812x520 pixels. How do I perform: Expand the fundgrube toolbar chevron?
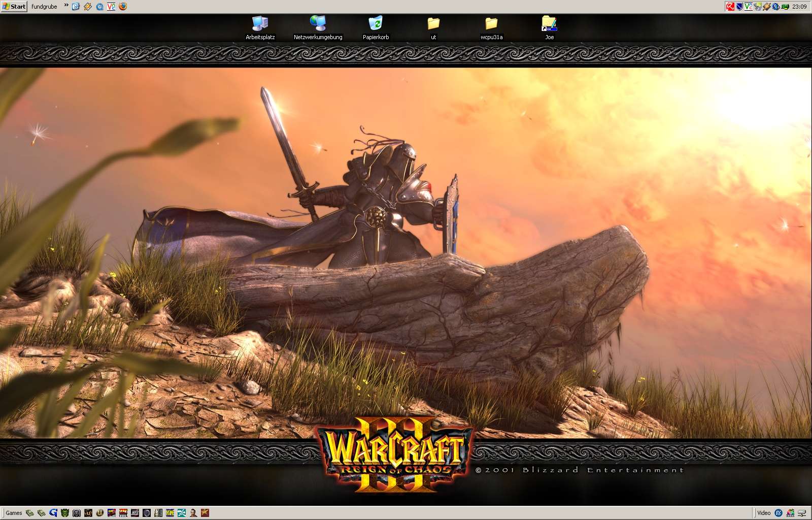point(66,6)
